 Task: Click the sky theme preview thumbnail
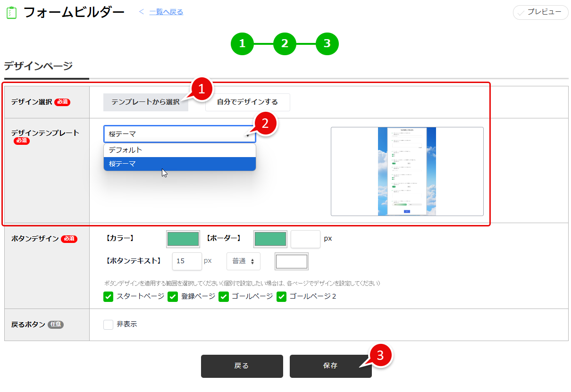407,171
